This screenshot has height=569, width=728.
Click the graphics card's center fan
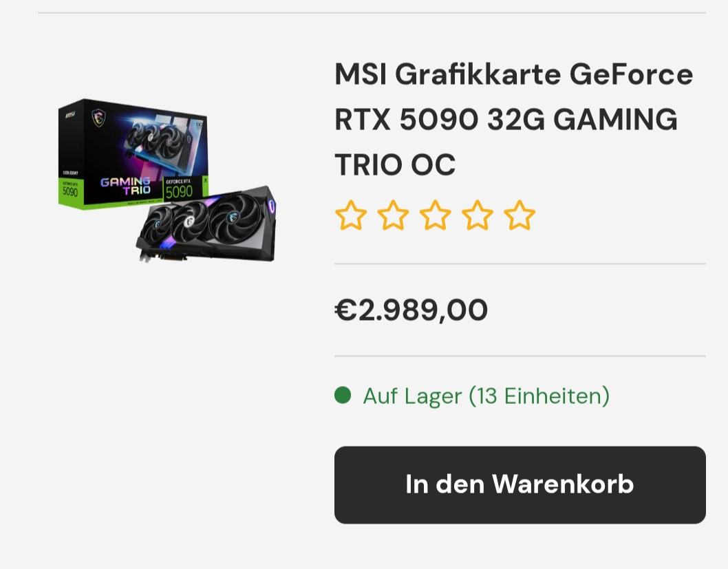point(191,221)
